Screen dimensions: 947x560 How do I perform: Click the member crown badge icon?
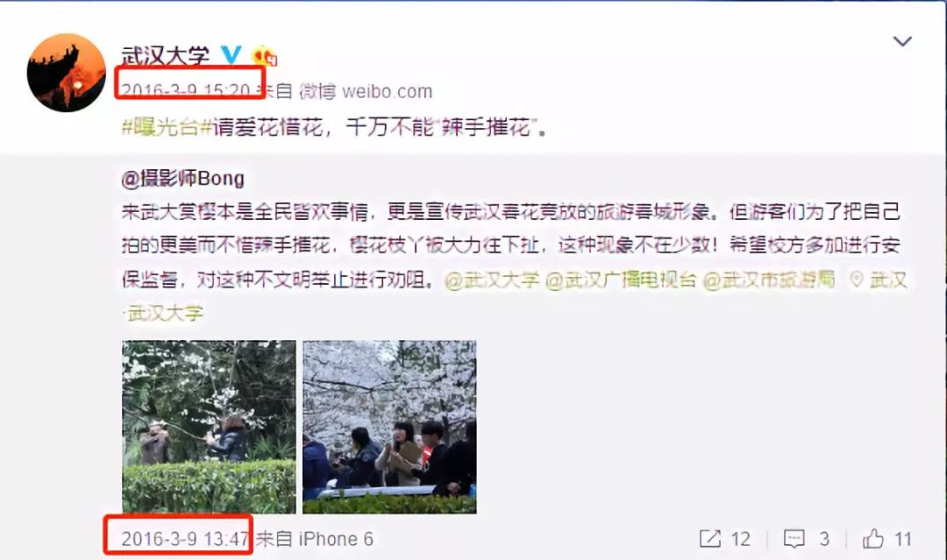[x=265, y=55]
